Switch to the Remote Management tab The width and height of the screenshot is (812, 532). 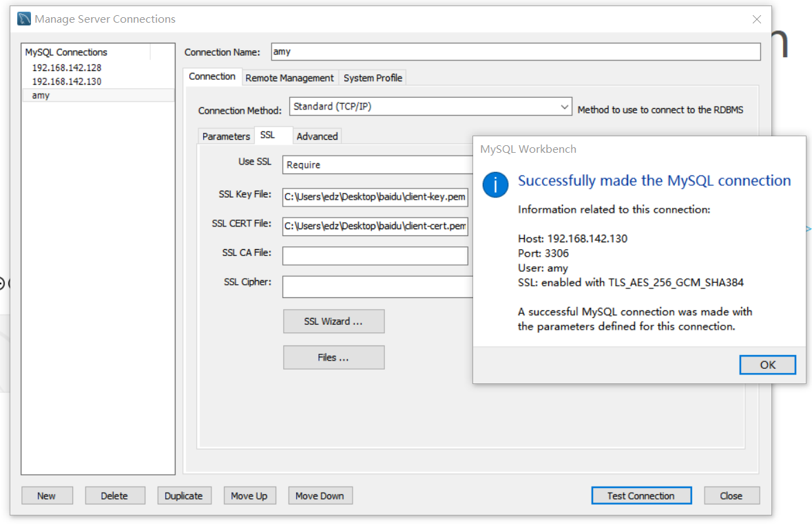289,78
